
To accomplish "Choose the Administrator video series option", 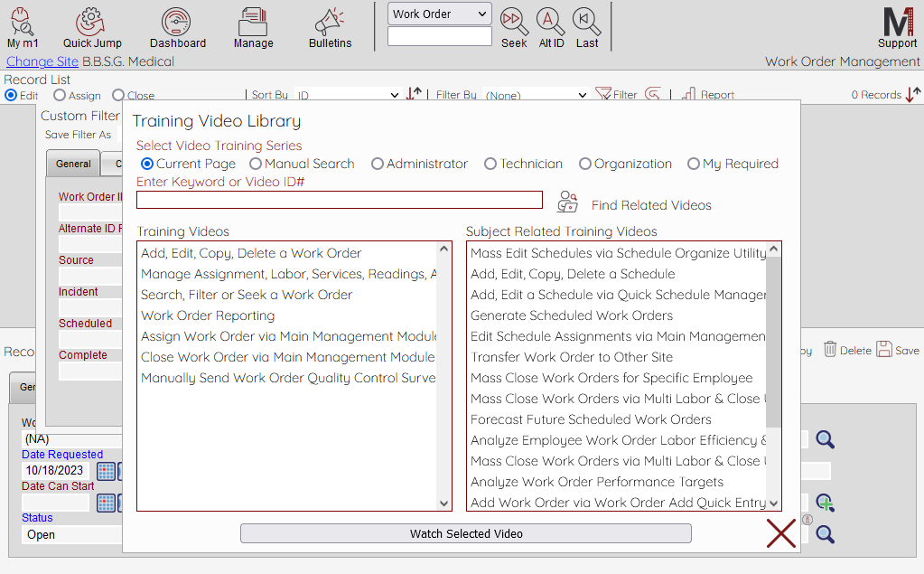I will (x=378, y=164).
